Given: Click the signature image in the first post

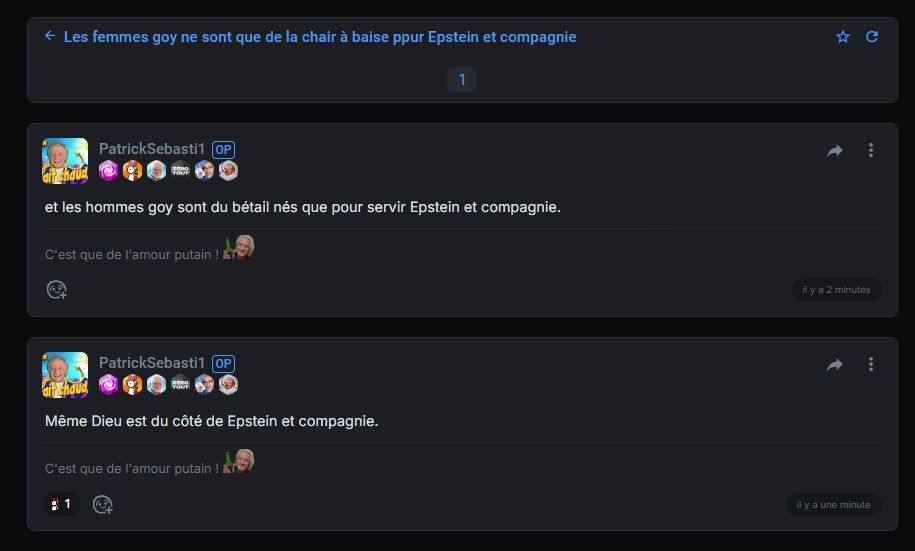Looking at the screenshot, I should tap(239, 248).
